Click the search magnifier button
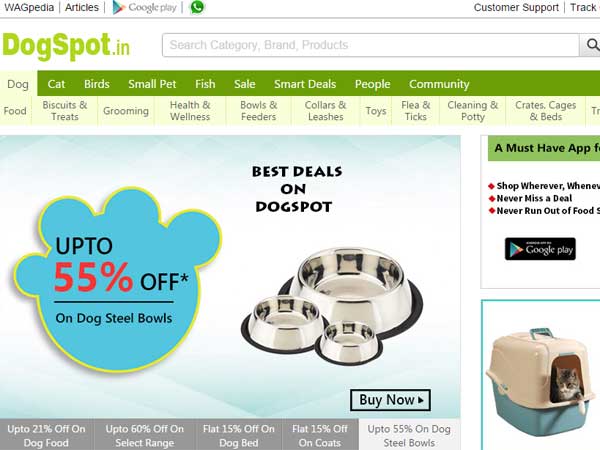 coord(591,45)
